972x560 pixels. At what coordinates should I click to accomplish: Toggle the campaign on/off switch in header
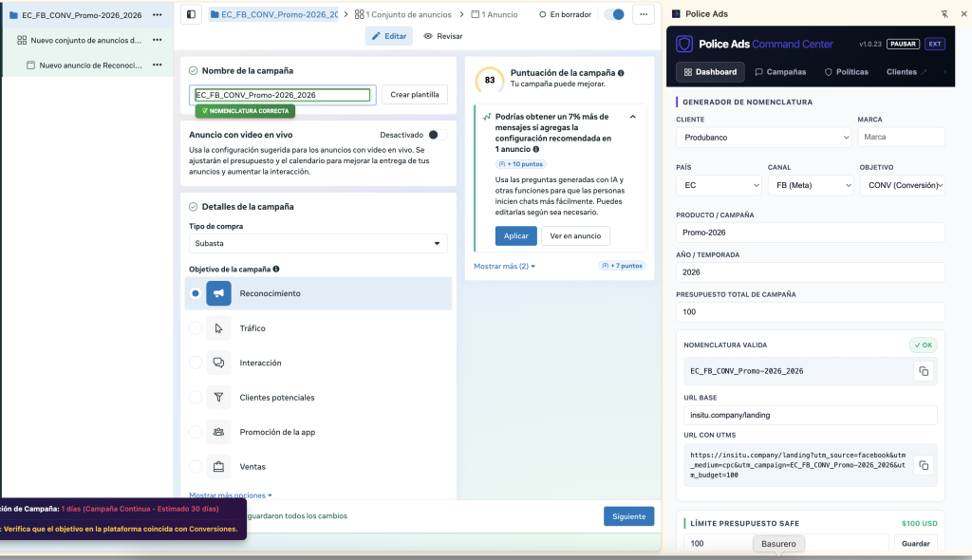(x=614, y=14)
